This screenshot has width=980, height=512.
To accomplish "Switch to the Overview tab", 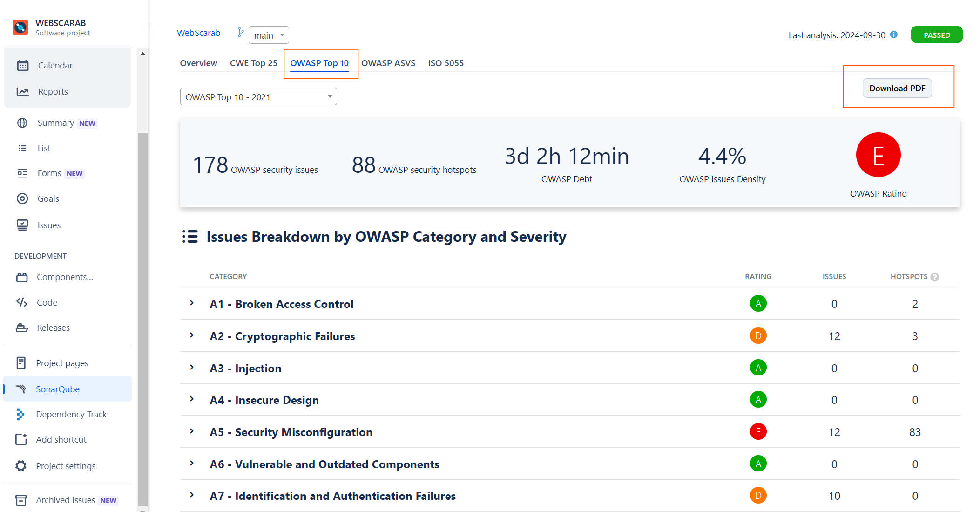I will [x=198, y=63].
